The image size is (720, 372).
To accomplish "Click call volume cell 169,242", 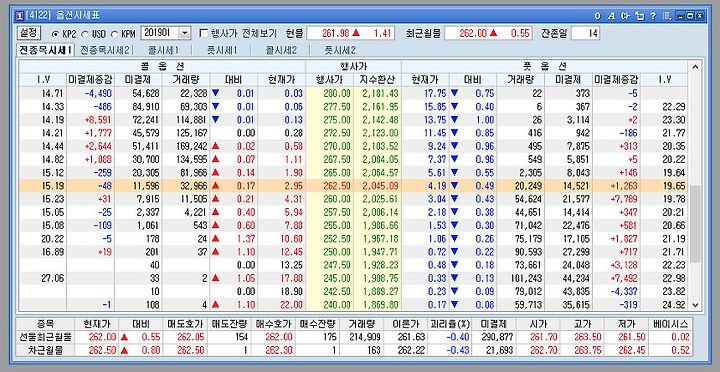I will click(x=186, y=147).
